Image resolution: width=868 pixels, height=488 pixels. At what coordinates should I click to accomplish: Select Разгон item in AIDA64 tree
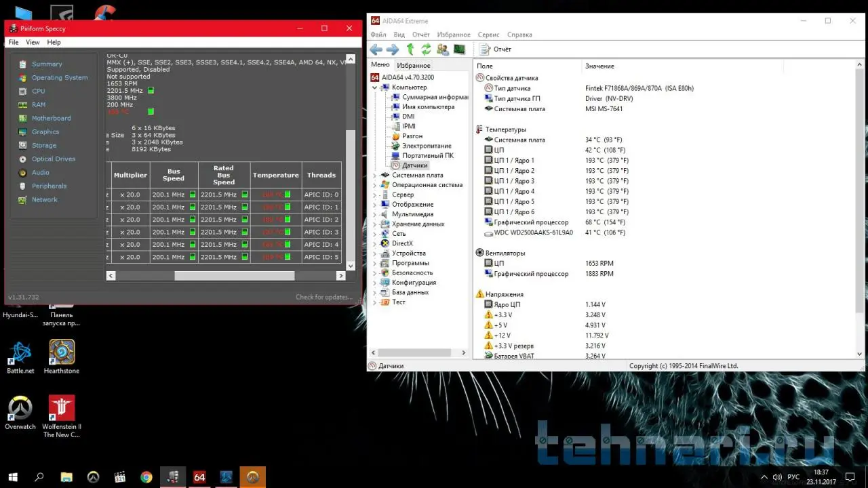pyautogui.click(x=412, y=136)
